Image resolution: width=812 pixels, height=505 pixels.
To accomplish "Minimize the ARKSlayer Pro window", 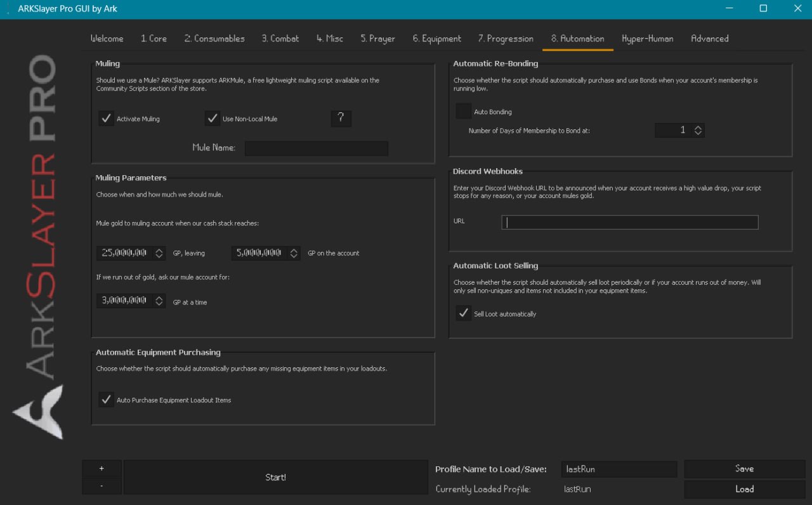I will (728, 9).
